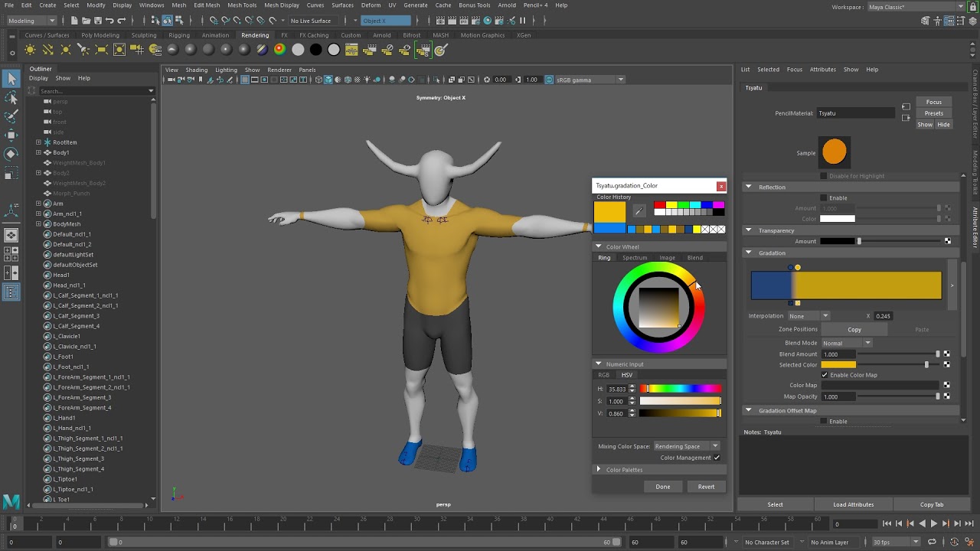The height and width of the screenshot is (551, 980).
Task: Enable the Reflection checkbox
Action: (824, 197)
